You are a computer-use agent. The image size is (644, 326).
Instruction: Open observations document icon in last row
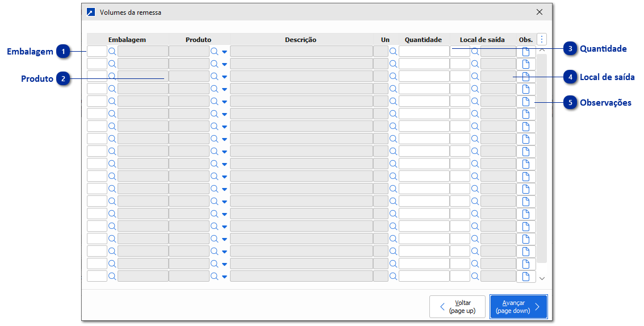pos(526,277)
